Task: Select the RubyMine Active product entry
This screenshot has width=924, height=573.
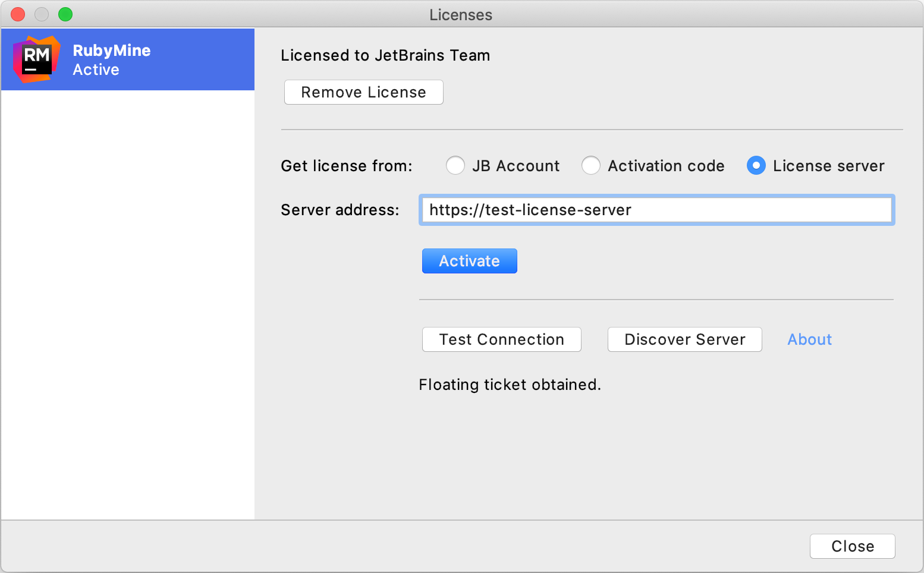Action: tap(128, 59)
